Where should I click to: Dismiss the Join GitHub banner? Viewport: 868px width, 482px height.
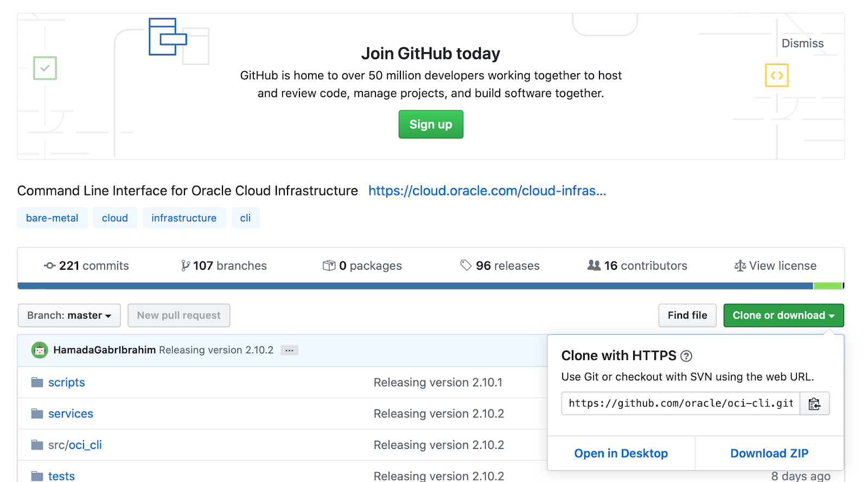[x=802, y=43]
